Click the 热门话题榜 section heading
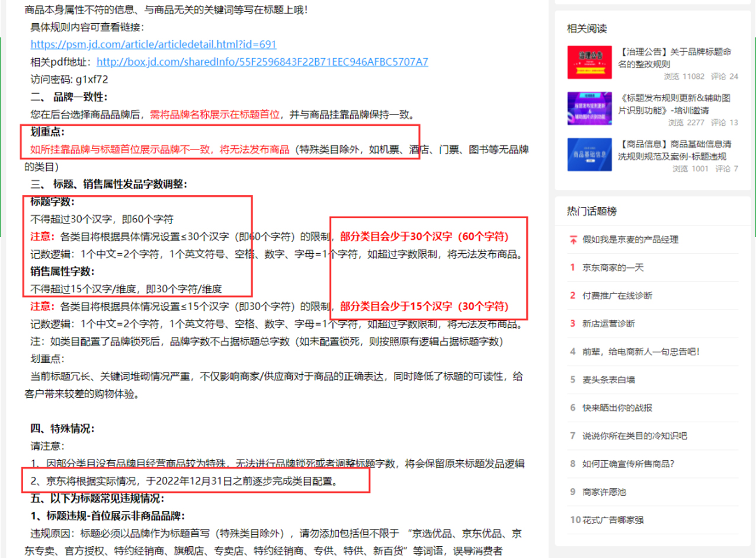 591,212
